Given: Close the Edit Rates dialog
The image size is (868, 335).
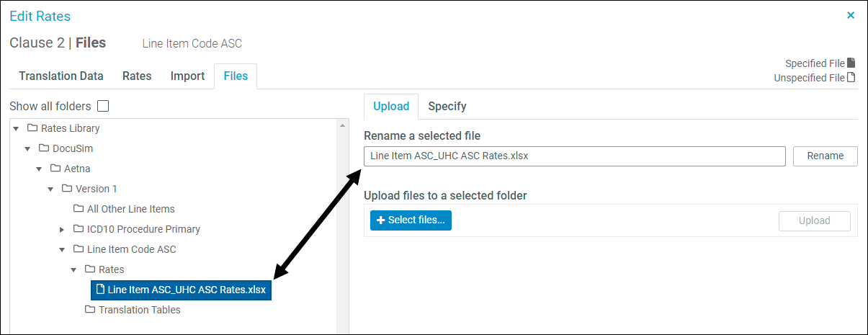Looking at the screenshot, I should pos(851,15).
